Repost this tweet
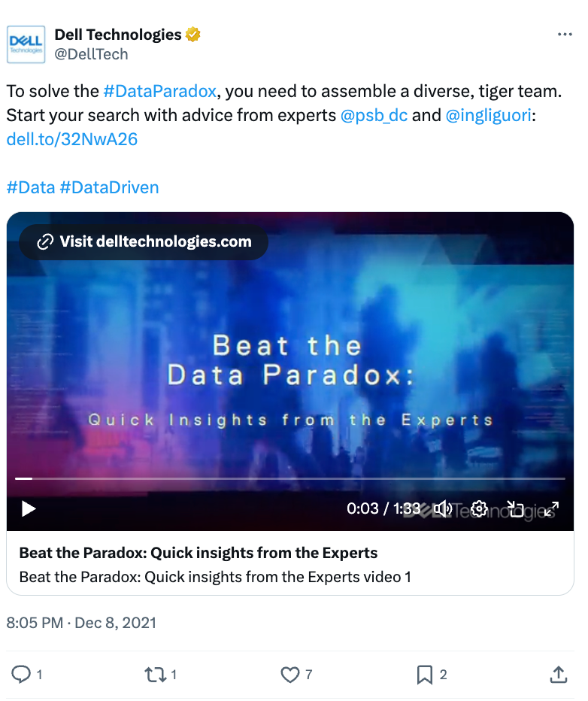This screenshot has width=588, height=701. click(155, 674)
